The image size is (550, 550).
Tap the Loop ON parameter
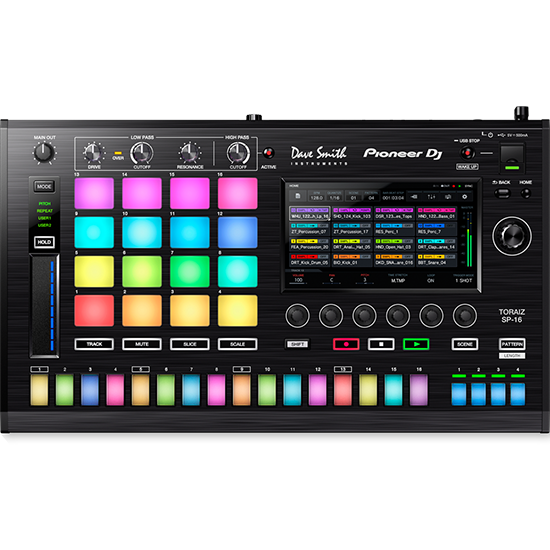[431, 279]
